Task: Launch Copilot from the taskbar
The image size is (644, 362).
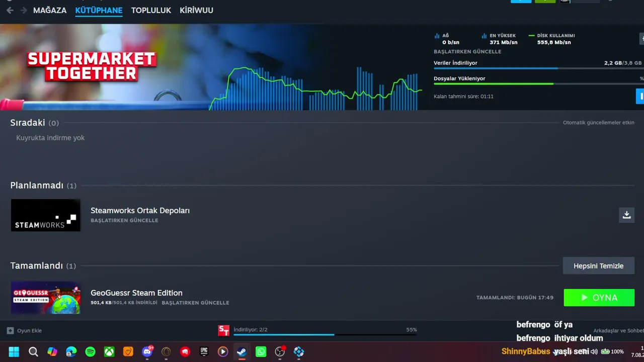Action: click(52, 352)
